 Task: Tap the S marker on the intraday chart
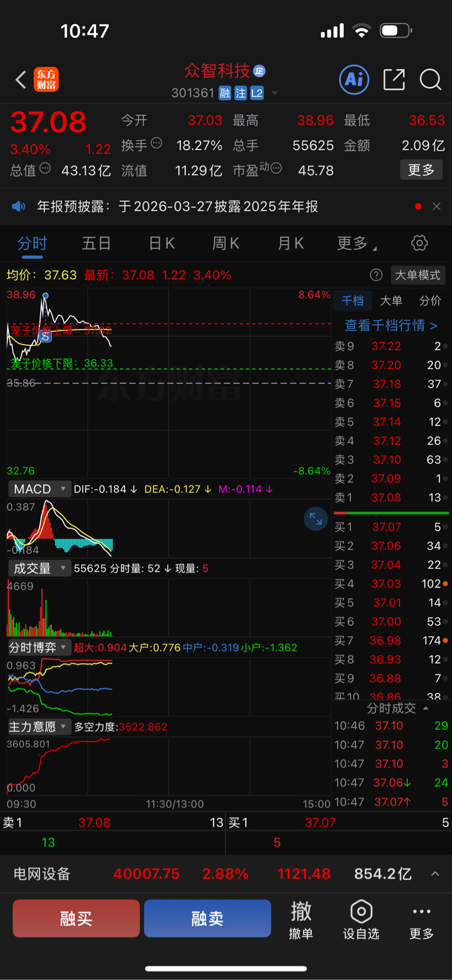[x=46, y=337]
